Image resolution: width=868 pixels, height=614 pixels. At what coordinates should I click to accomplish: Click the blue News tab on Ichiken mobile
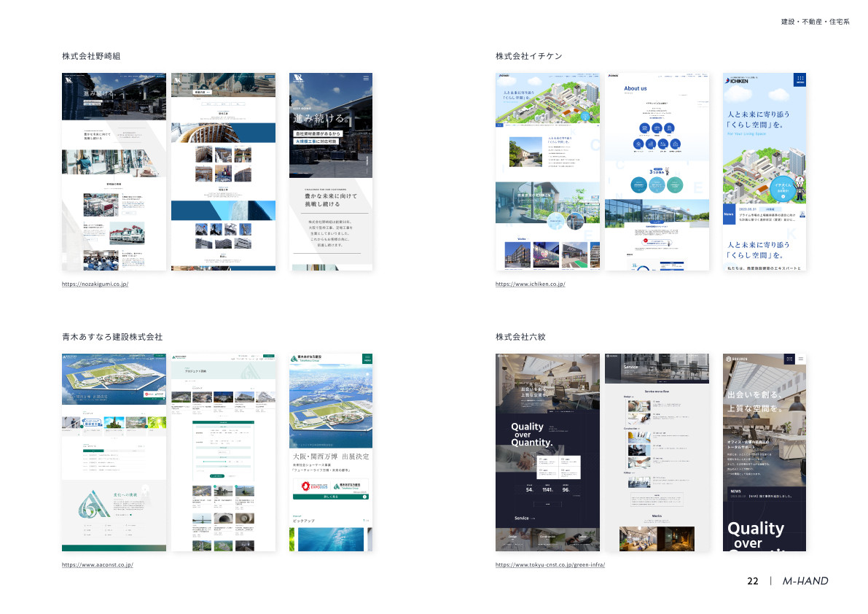point(729,214)
